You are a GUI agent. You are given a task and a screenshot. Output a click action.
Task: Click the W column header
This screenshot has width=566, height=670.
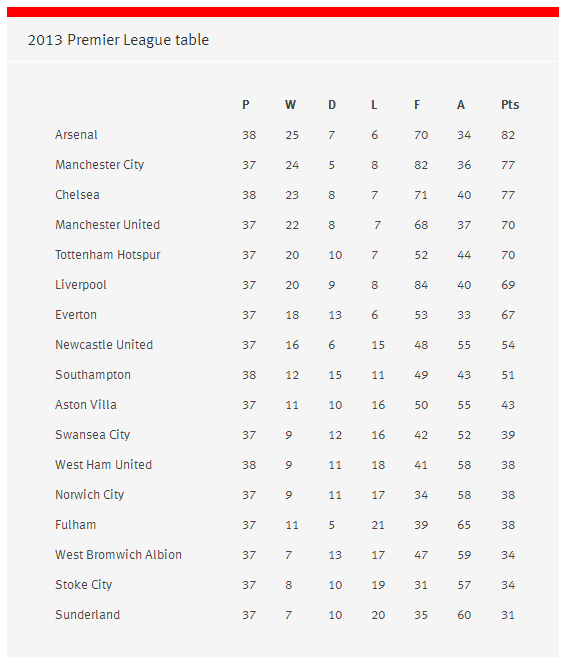pyautogui.click(x=290, y=105)
